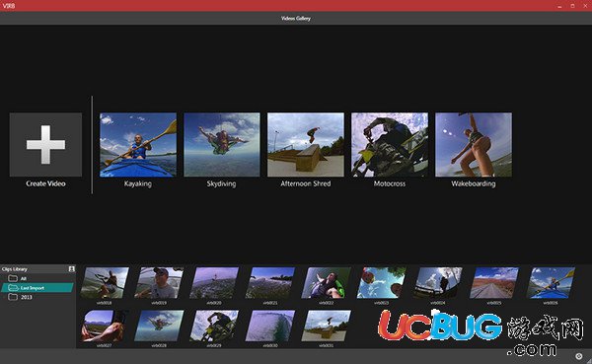The image size is (592, 364).
Task: Select clip virb0019 with the man in cap
Action: (x=159, y=283)
